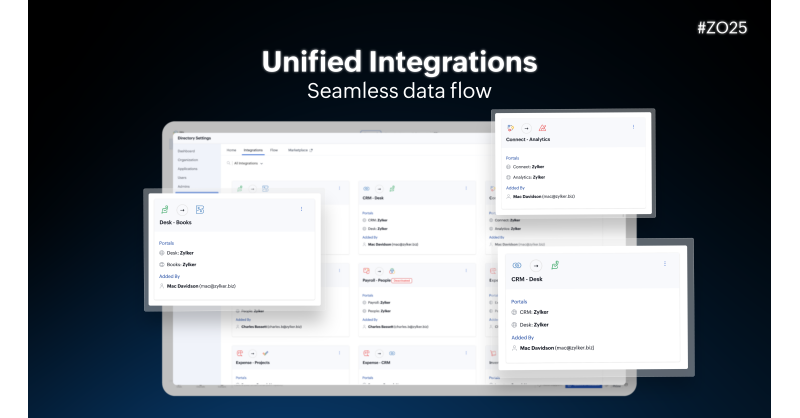
Task: Click the globe icon beside Analytics: Zylker on the enlarged card
Action: click(508, 177)
